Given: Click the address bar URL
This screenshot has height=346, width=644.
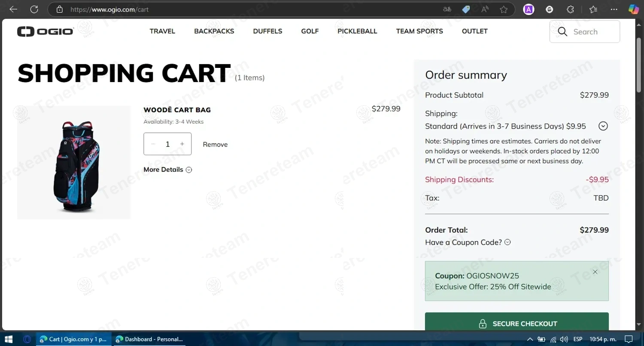Looking at the screenshot, I should point(109,9).
